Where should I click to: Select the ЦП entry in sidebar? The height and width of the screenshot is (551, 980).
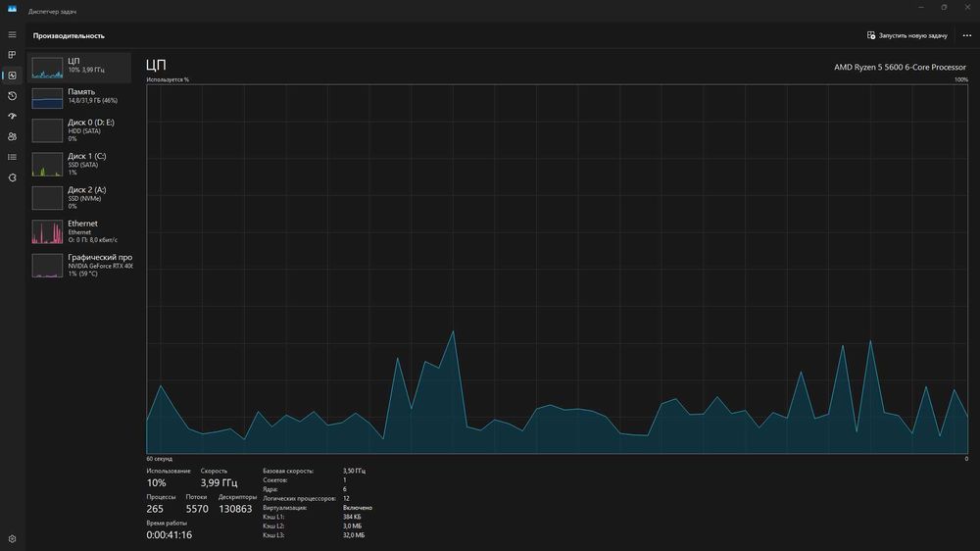tap(80, 68)
